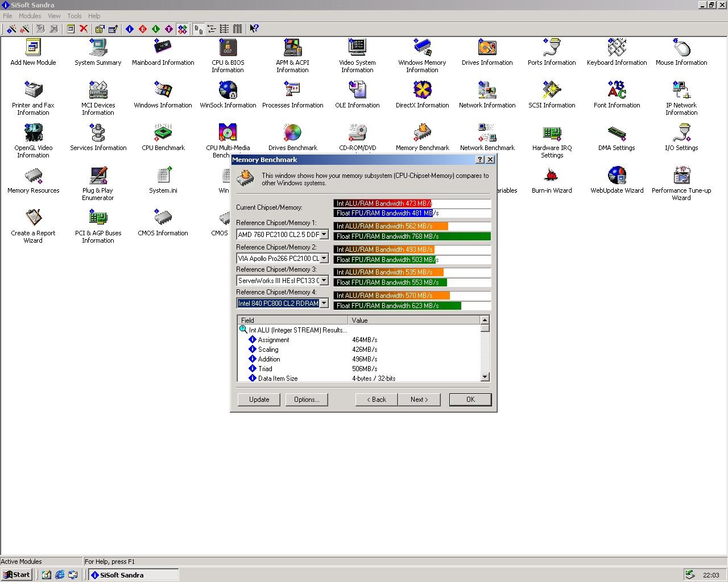Switch to small icons view
728x582 pixels.
coord(212,28)
